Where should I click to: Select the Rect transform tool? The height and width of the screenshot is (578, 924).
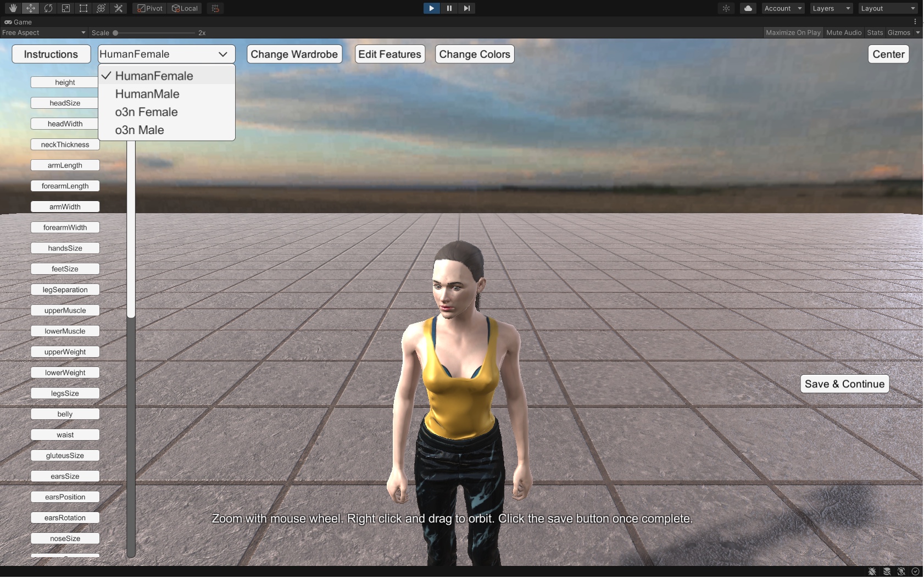tap(84, 8)
